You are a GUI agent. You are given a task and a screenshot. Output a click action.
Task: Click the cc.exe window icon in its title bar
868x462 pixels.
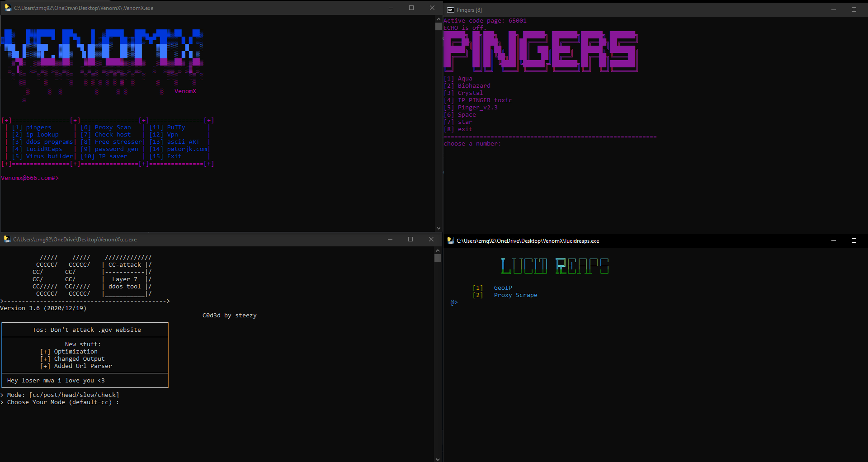(7, 239)
